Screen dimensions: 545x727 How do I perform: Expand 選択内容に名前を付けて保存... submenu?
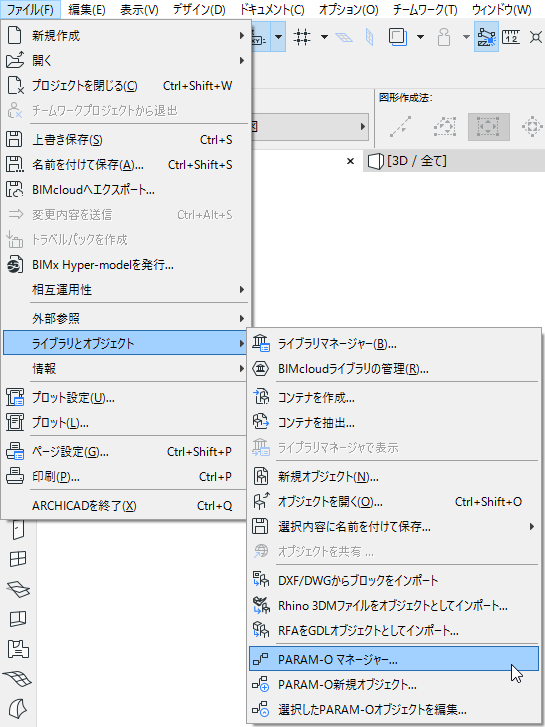pos(394,526)
